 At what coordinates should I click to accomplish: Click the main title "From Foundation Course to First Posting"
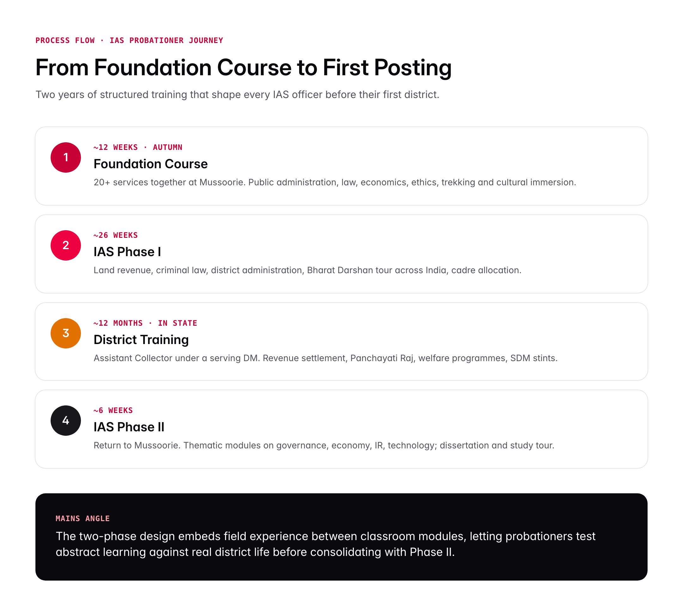pos(243,68)
